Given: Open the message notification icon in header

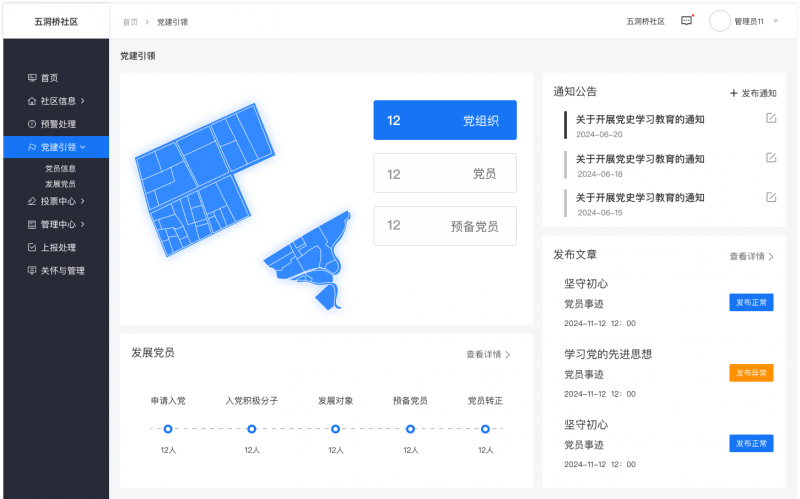Looking at the screenshot, I should (686, 21).
